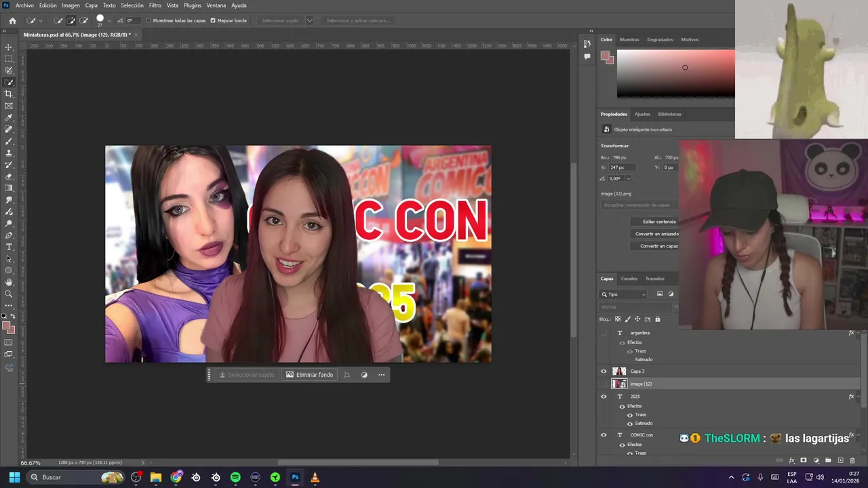The width and height of the screenshot is (868, 488).
Task: Collapse effects of the argentina layer
Action: point(859,333)
